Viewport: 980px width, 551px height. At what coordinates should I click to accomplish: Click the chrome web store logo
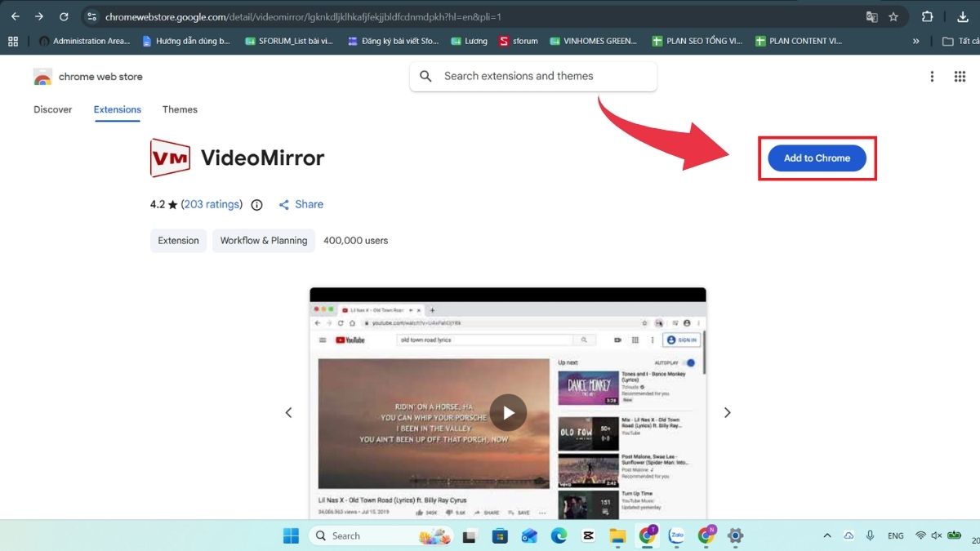[88, 77]
